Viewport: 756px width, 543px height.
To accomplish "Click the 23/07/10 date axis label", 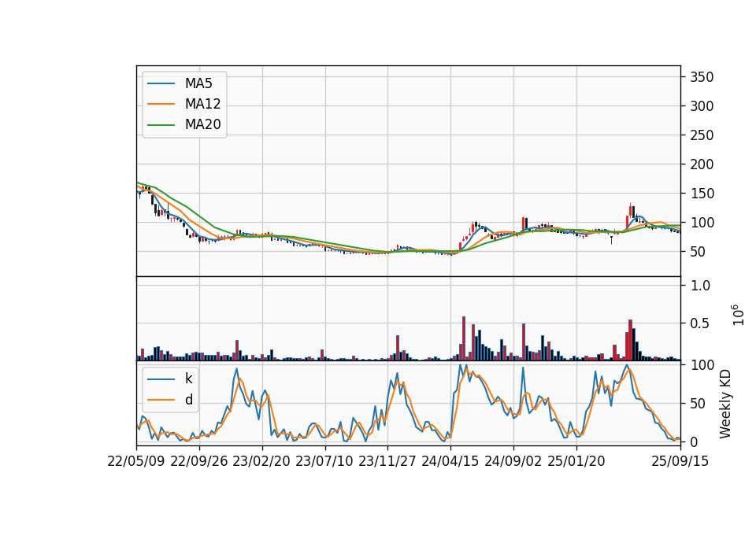I will pos(324,461).
